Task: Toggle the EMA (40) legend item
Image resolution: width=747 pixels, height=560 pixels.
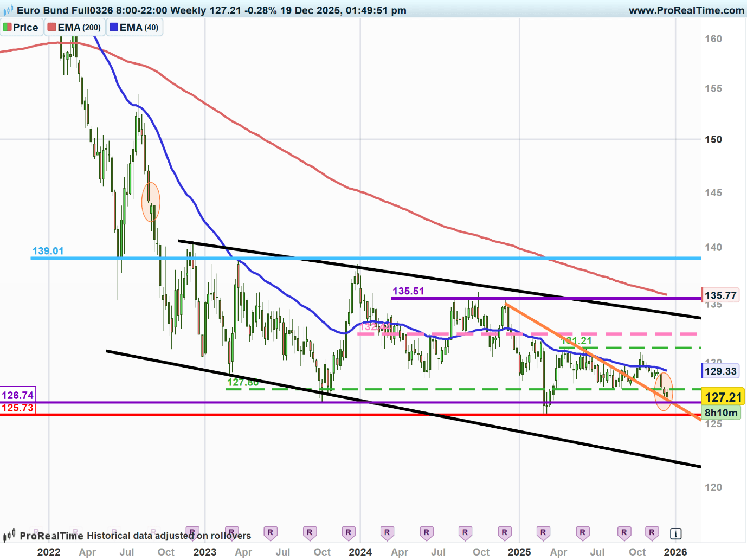Action: tap(134, 28)
